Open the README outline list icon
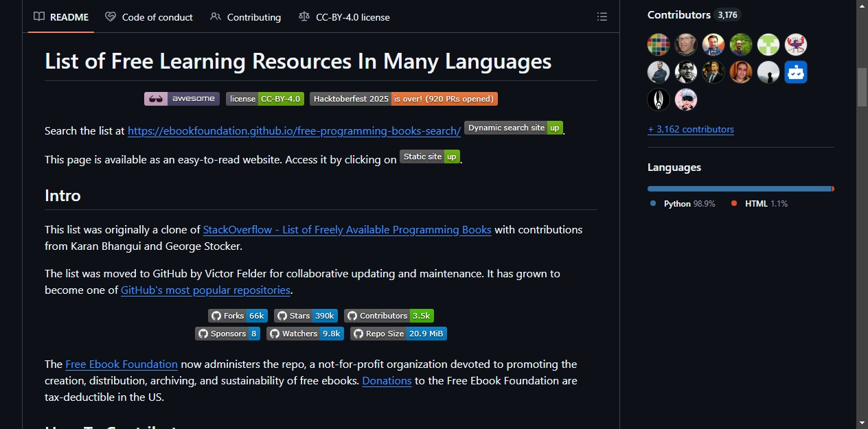868x429 pixels. pos(602,17)
